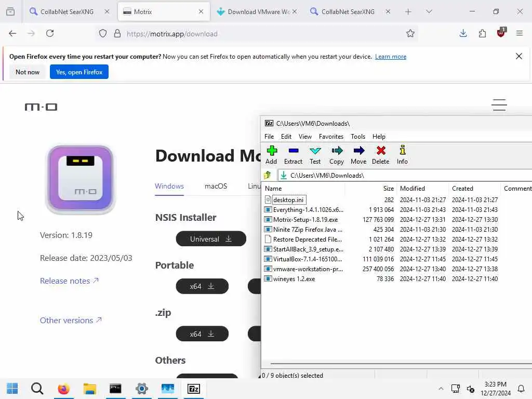This screenshot has width=532, height=399.
Task: Download the .zip x64 build
Action: (202, 334)
